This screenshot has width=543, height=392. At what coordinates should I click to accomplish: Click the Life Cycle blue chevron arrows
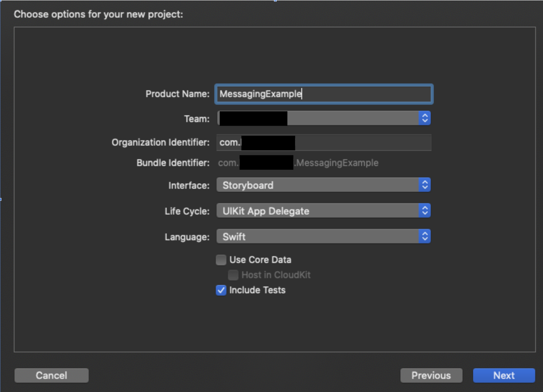425,211
